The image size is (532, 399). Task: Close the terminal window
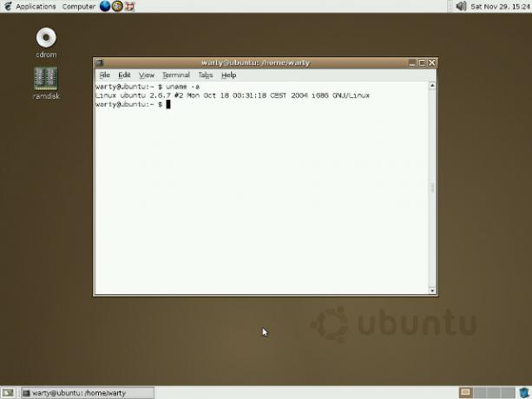pyautogui.click(x=432, y=62)
